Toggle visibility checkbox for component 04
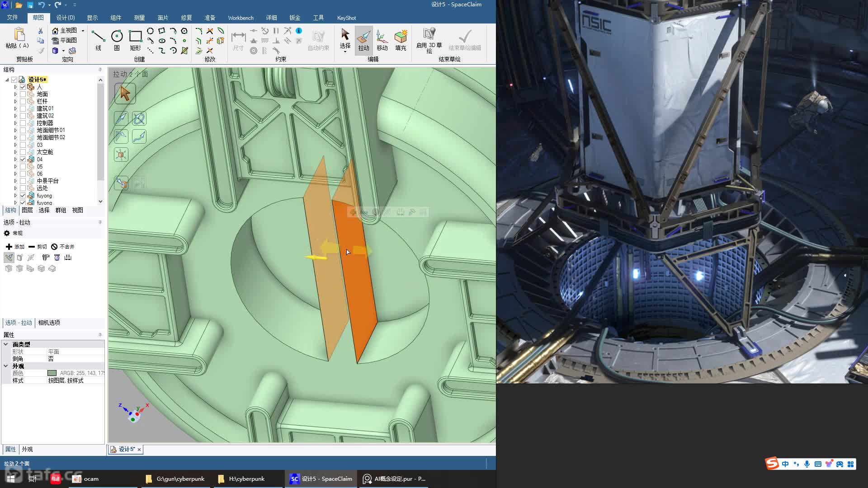 23,159
